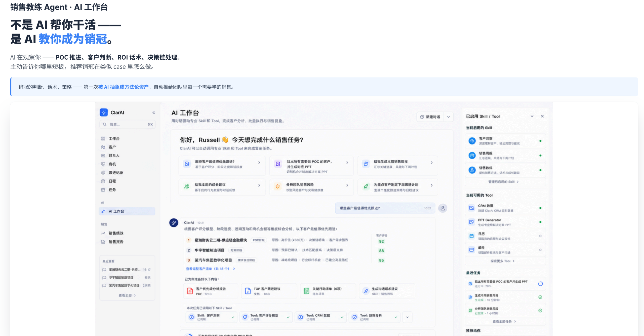The height and width of the screenshot is (336, 644).
Task: Expand more called tools chevron button
Action: click(407, 317)
